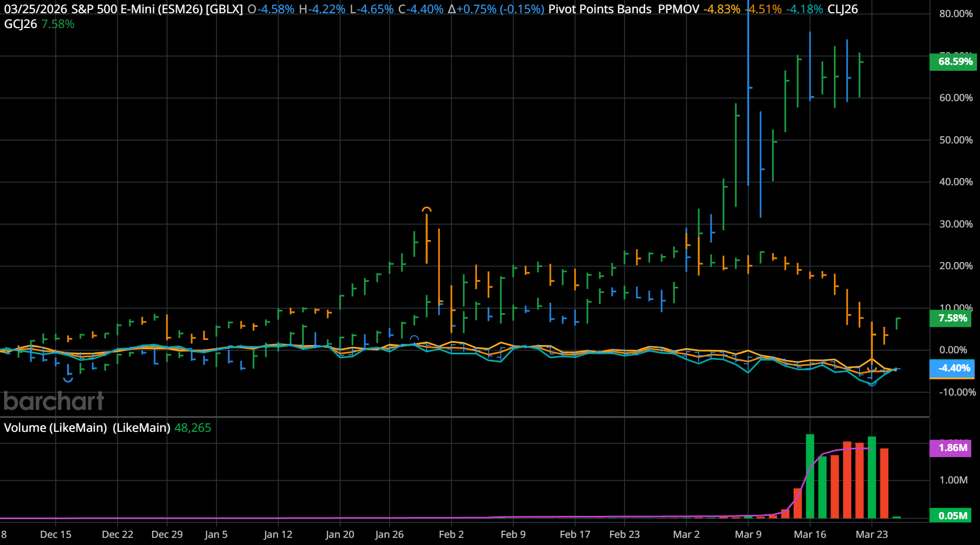Click the Dec 15 date on time axis
The image size is (980, 545).
tap(56, 535)
